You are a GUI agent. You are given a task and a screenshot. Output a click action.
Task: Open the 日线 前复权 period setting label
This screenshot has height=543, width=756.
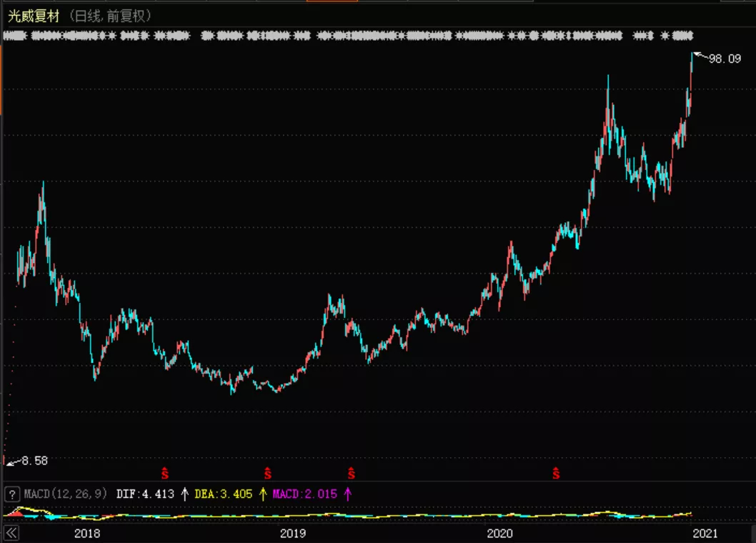pos(112,16)
